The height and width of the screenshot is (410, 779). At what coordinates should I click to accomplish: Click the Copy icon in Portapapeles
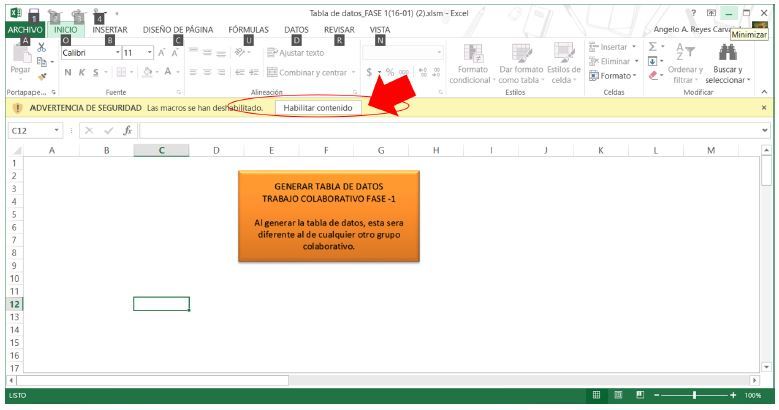point(42,62)
